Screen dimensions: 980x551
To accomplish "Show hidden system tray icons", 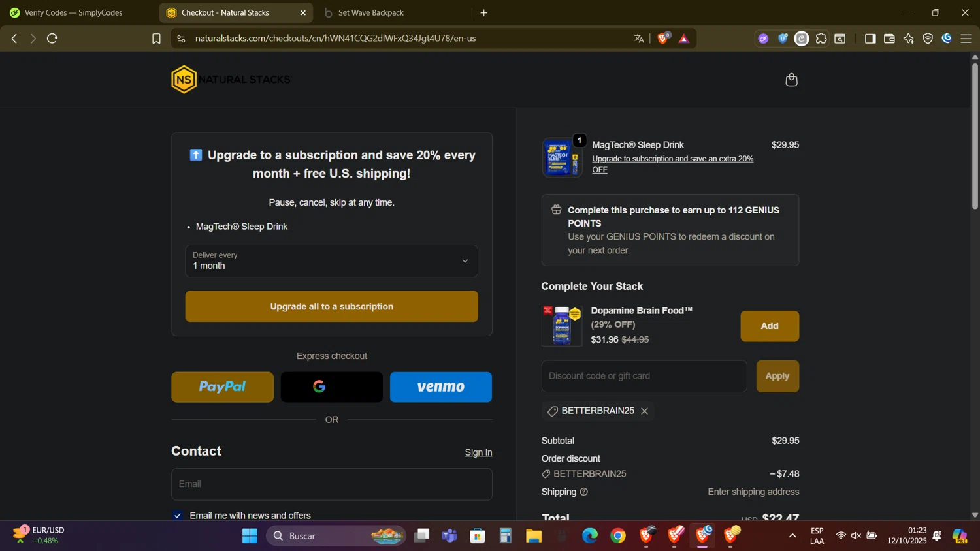I will [792, 536].
